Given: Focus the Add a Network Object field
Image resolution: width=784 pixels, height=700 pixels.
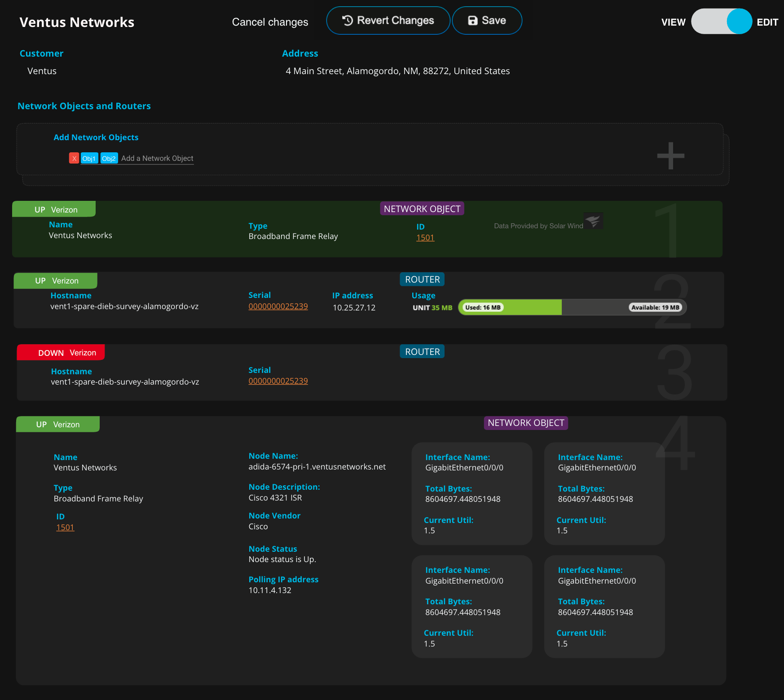Looking at the screenshot, I should (157, 158).
